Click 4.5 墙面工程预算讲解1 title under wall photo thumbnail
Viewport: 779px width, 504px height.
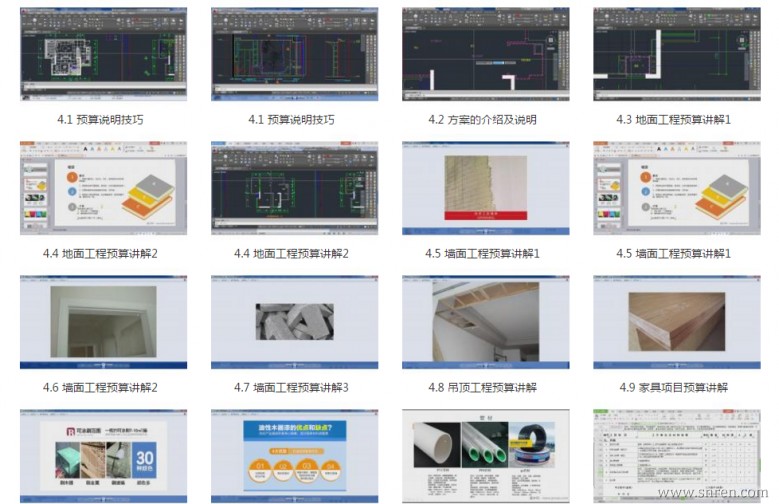coord(482,254)
